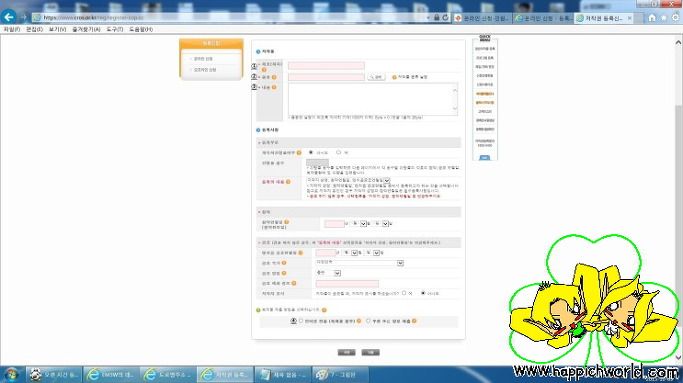Focus the first pink title input field
Screen dimensions: 683x383
coord(326,66)
